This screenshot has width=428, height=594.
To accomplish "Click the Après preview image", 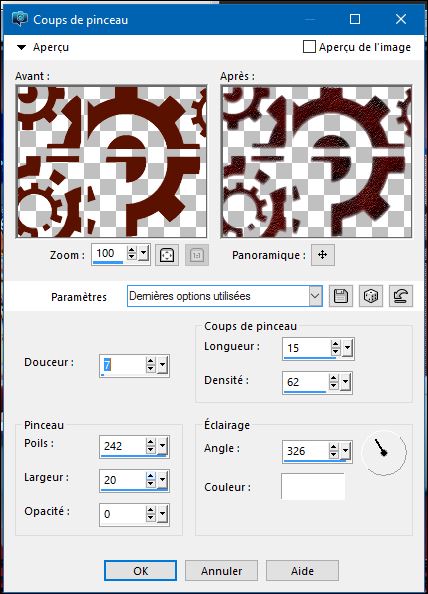I will pos(316,162).
